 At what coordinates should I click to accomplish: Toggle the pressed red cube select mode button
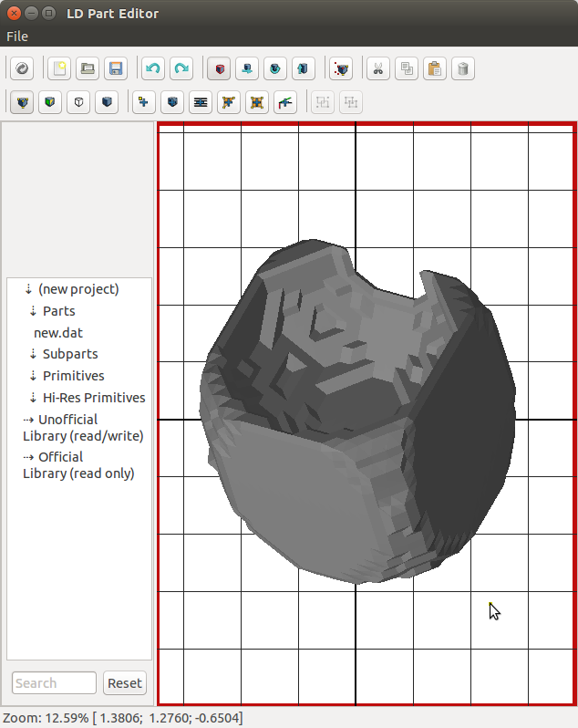219,68
